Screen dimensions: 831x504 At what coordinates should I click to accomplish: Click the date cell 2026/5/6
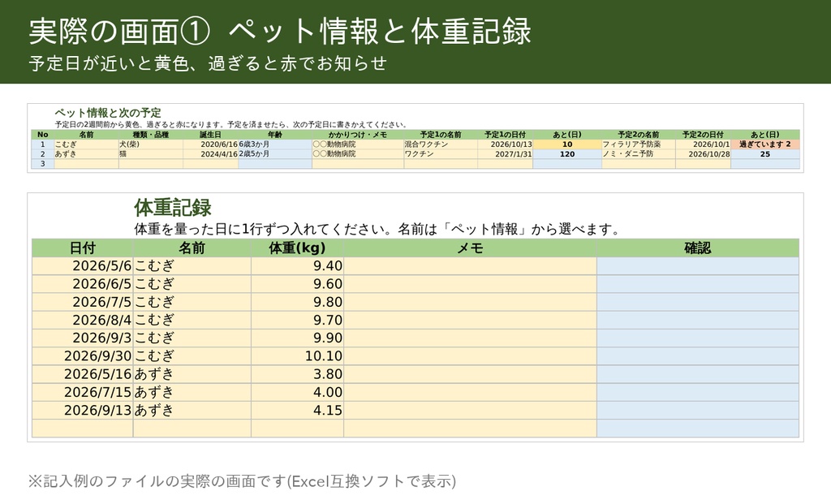point(82,266)
